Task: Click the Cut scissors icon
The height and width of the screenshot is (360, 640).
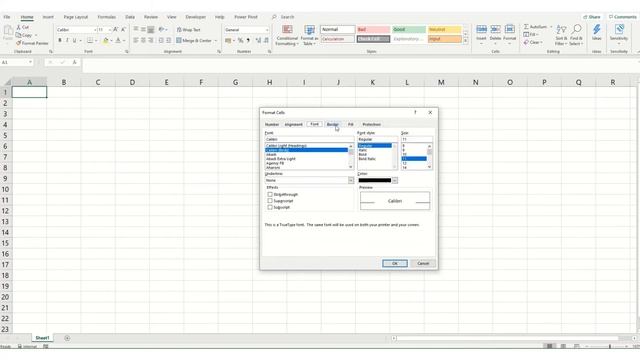Action: coord(19,27)
